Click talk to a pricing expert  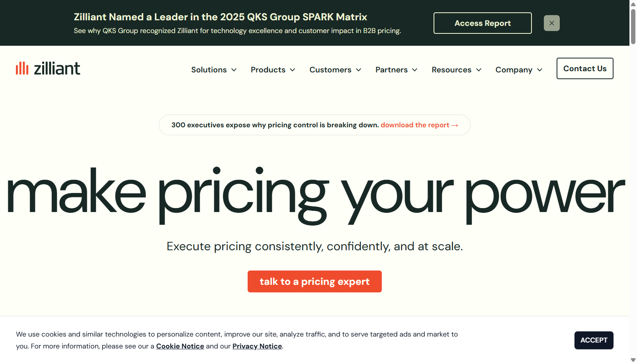tap(315, 282)
